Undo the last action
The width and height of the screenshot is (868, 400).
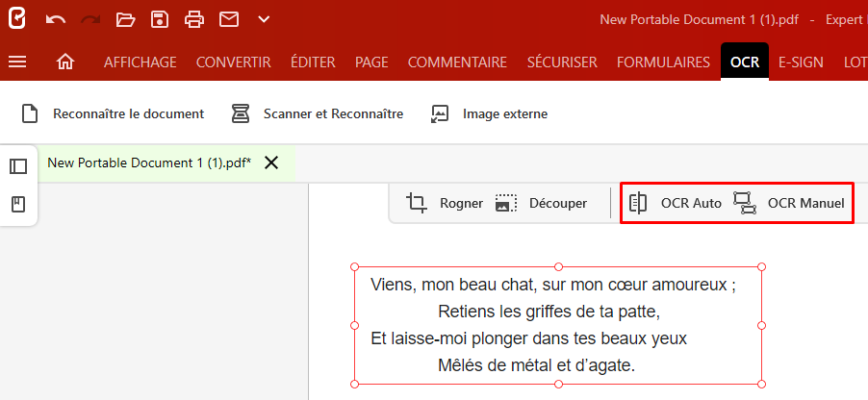click(56, 20)
